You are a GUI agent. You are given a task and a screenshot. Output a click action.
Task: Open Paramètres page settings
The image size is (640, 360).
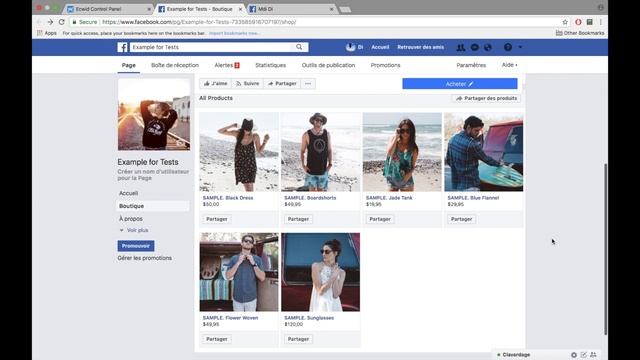pyautogui.click(x=471, y=65)
